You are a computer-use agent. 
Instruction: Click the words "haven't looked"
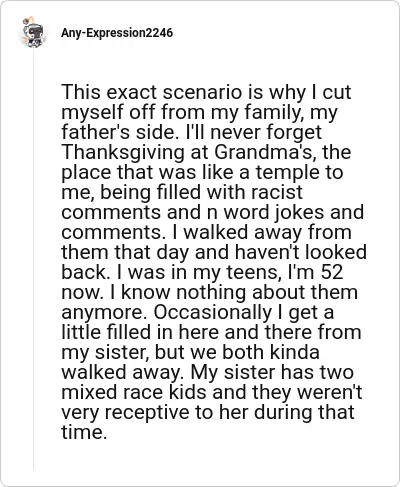(300, 252)
